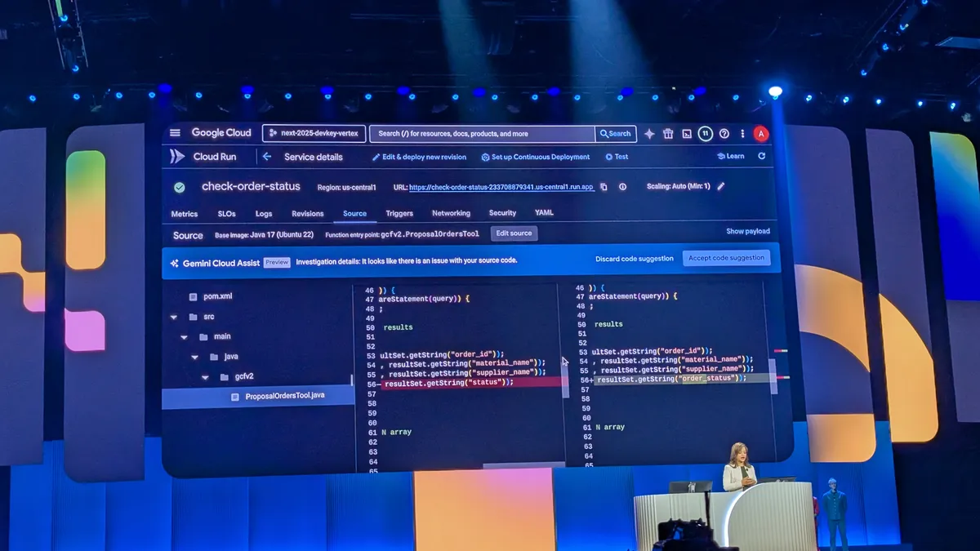The image size is (980, 551).
Task: Click Discard code suggestion
Action: coord(634,259)
